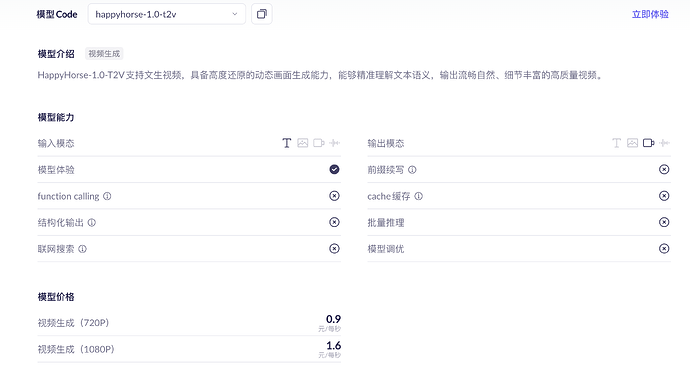The height and width of the screenshot is (370, 690).
Task: Click the function calling label
Action: pyautogui.click(x=68, y=196)
